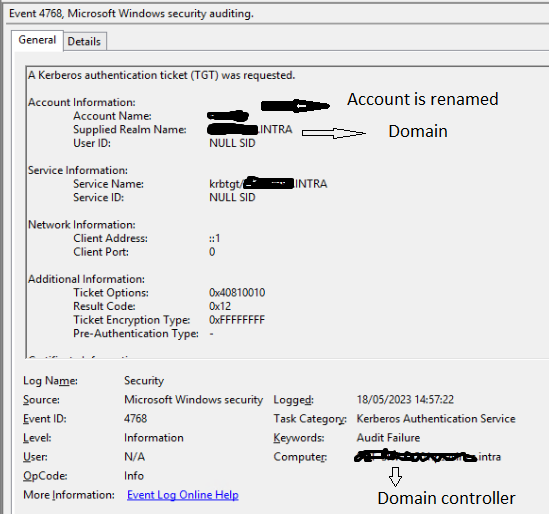Click the 'Service Information:' heading
Viewport: 549px width, 514px height.
tap(78, 170)
